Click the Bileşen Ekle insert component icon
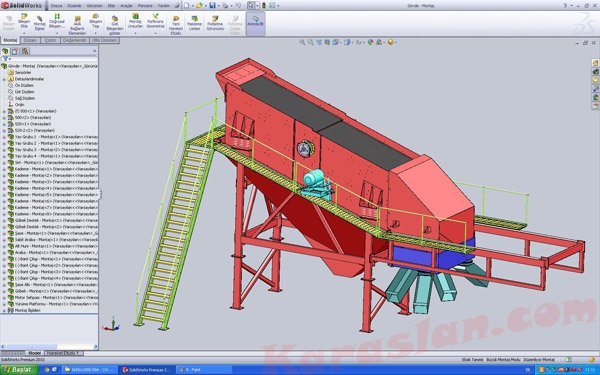The image size is (600, 375). click(24, 17)
